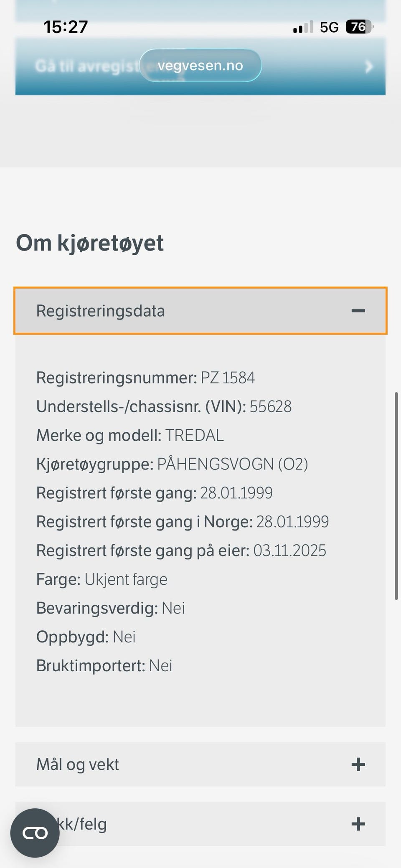Expand the Dekk/felg section
The image size is (401, 868).
200,824
